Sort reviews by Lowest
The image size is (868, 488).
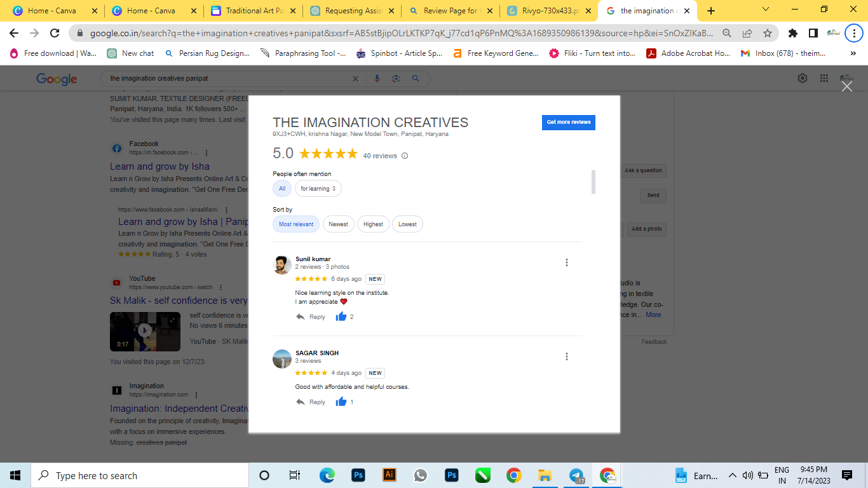coord(408,224)
